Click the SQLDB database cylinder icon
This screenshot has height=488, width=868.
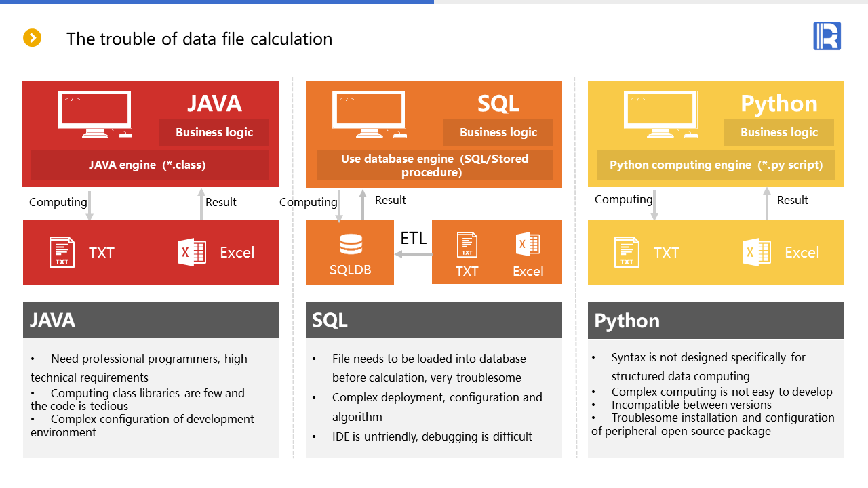pyautogui.click(x=351, y=245)
